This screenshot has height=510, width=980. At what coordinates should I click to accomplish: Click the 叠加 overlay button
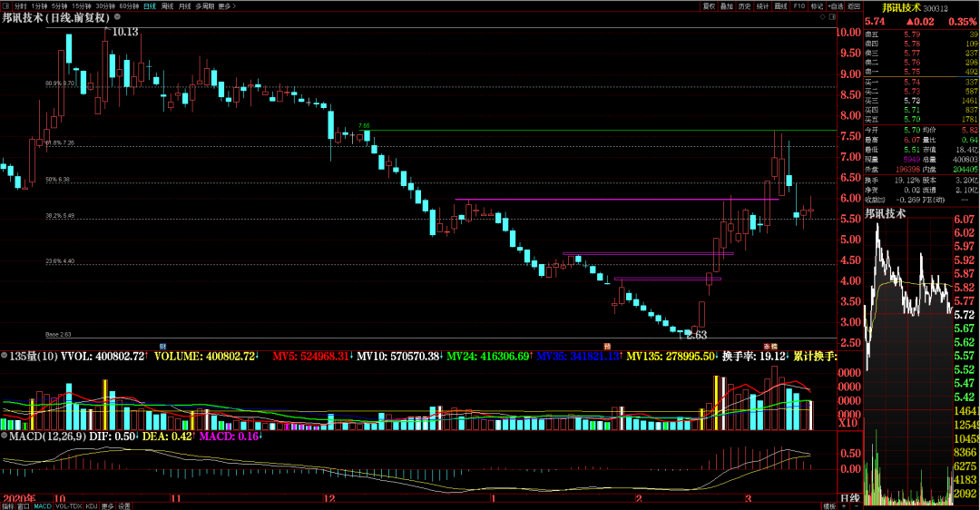pyautogui.click(x=726, y=5)
